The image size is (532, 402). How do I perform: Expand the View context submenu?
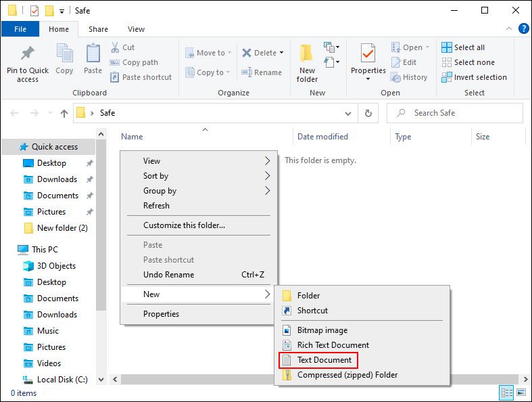(199, 161)
